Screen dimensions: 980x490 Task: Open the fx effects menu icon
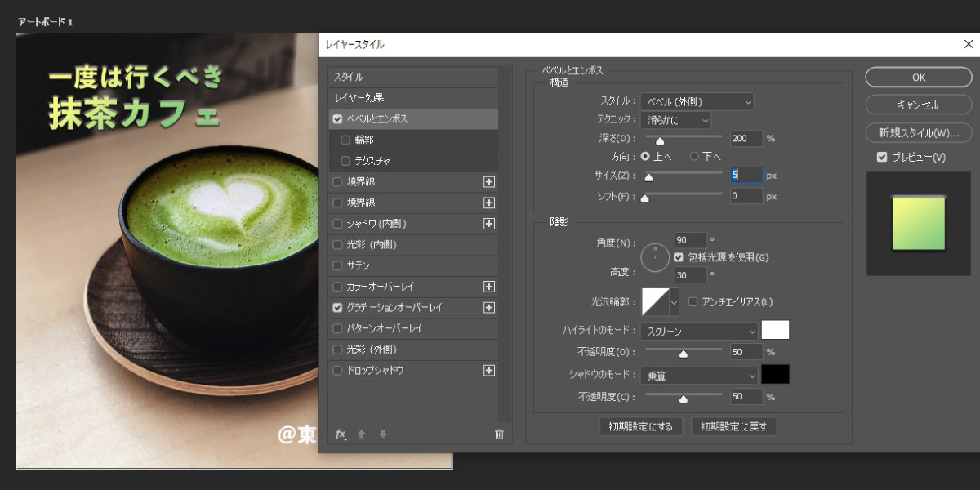point(341,434)
